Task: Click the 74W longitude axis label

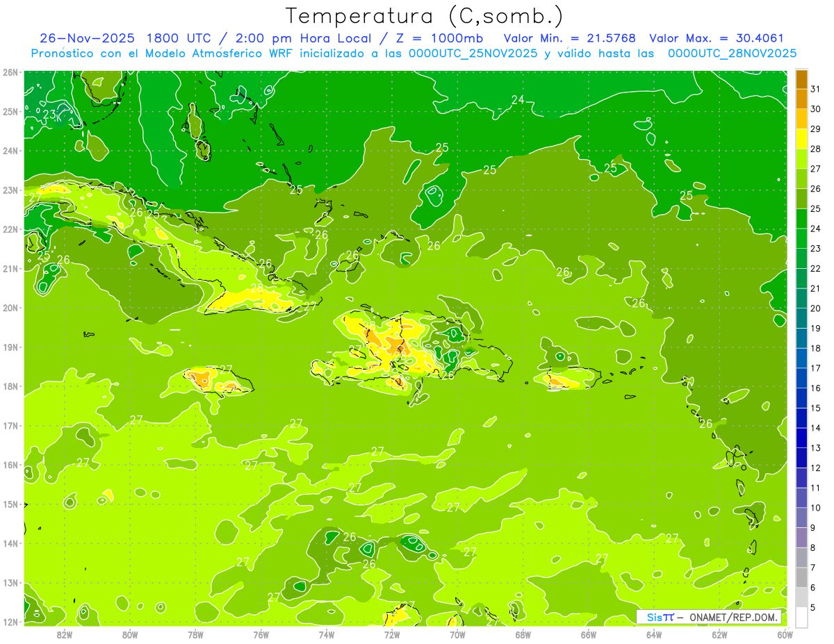Action: tap(327, 634)
